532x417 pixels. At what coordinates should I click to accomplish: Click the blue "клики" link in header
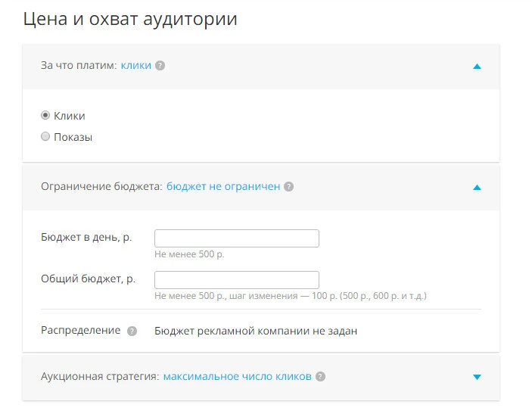coord(136,66)
